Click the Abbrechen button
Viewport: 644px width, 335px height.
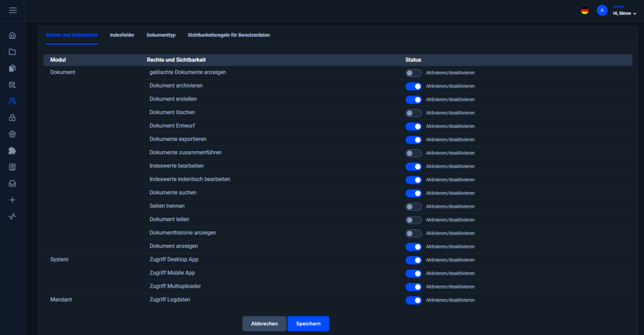[x=264, y=324]
